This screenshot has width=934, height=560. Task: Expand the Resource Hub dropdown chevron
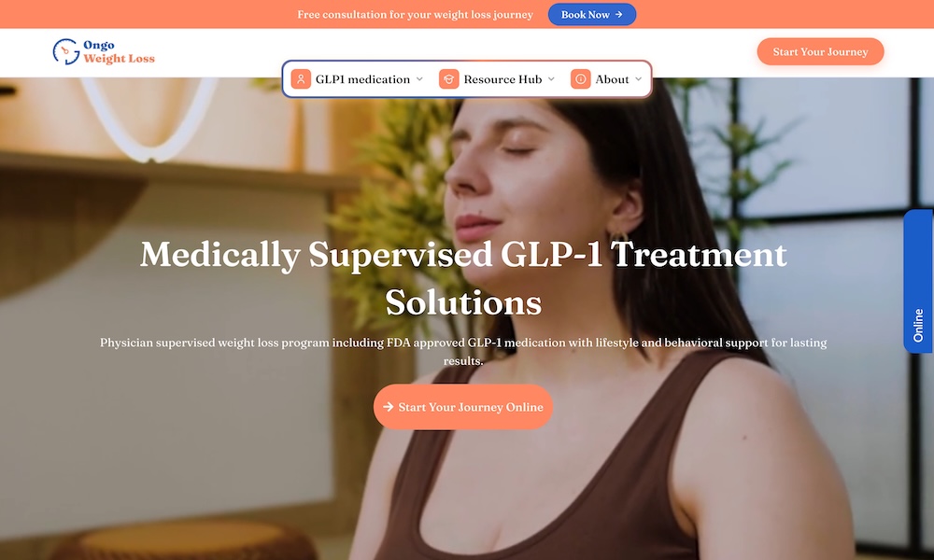pyautogui.click(x=551, y=79)
